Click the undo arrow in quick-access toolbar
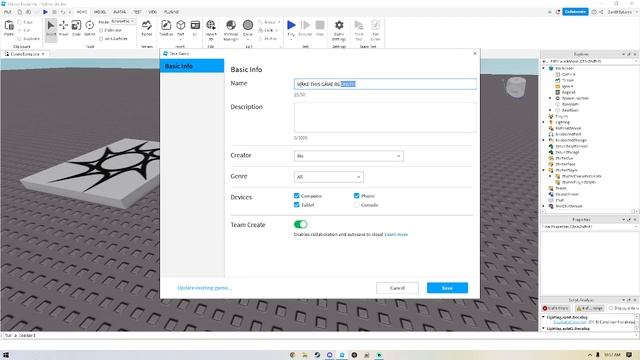This screenshot has height=360, width=640. 63,12
